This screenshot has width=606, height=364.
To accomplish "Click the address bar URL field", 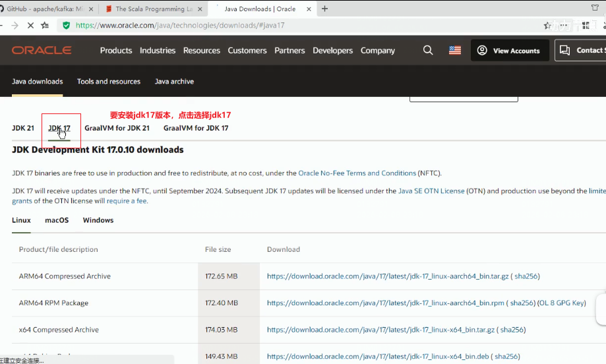I will pos(180,26).
